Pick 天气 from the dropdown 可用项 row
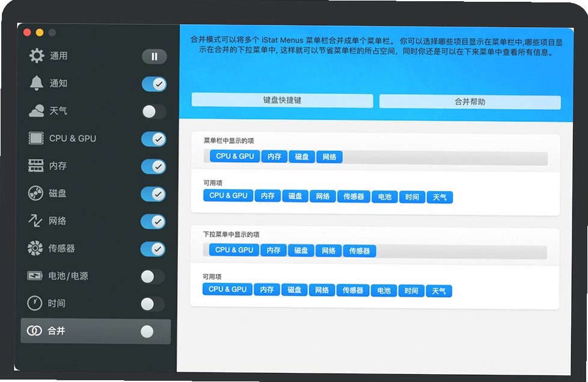Screen dimensions: 588x382 point(439,291)
